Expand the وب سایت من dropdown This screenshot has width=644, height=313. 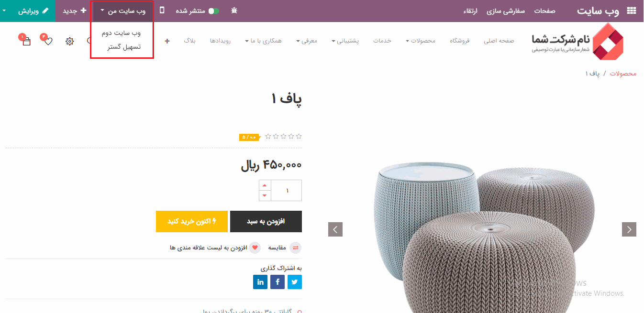[122, 11]
